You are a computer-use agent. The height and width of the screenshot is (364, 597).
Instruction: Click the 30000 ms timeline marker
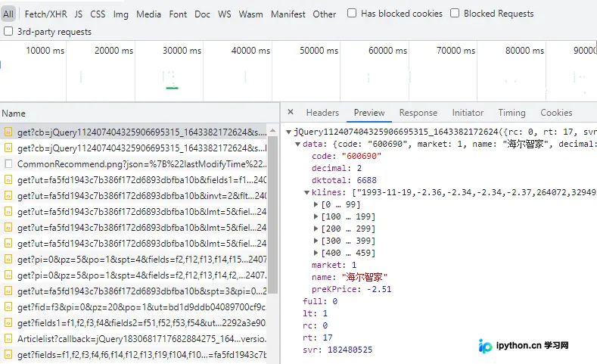tap(182, 51)
